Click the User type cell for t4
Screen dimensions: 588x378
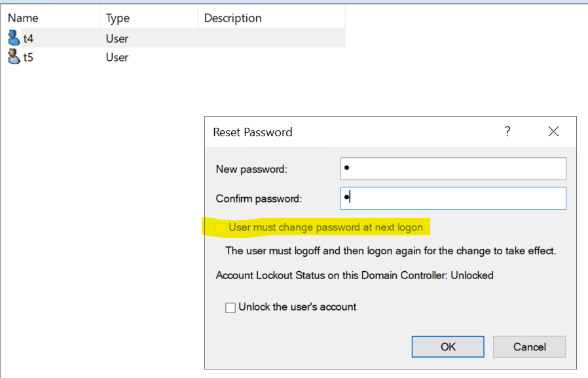click(117, 38)
